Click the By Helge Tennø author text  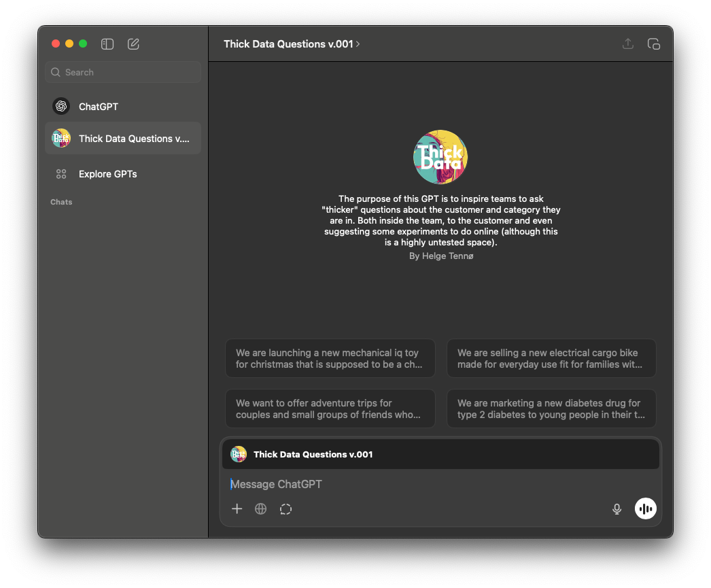[441, 256]
